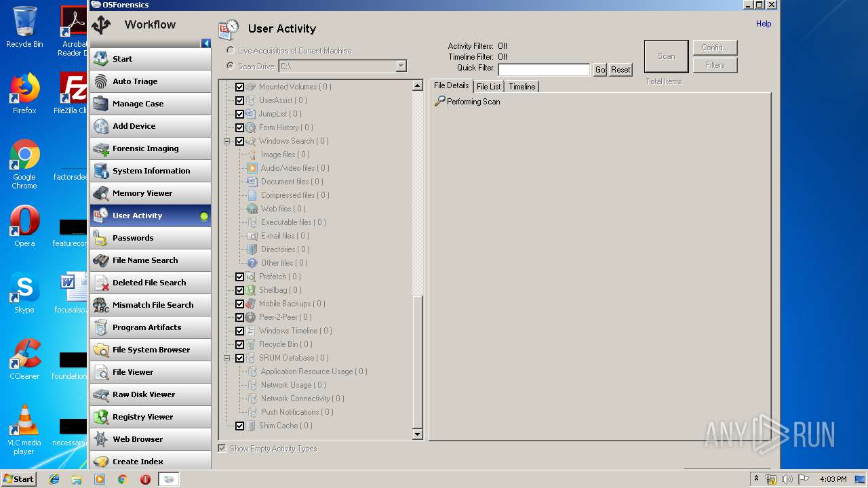Open File System Browser item
The width and height of the screenshot is (868, 488).
150,350
